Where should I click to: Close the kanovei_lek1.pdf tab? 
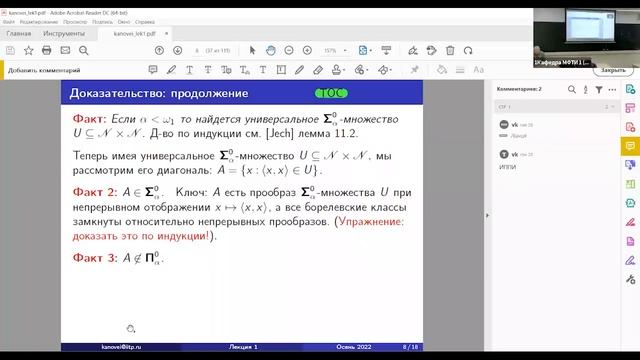pyautogui.click(x=167, y=33)
